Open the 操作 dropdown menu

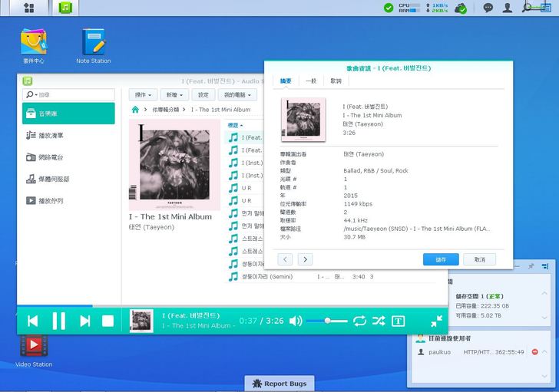[x=143, y=95]
